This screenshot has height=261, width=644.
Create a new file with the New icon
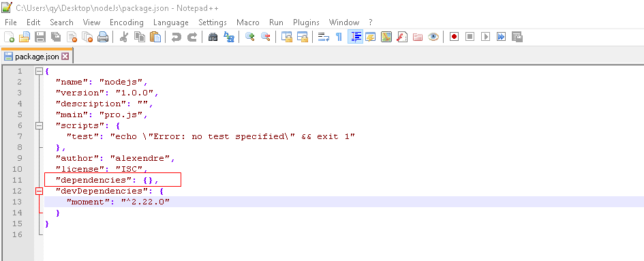click(x=9, y=37)
